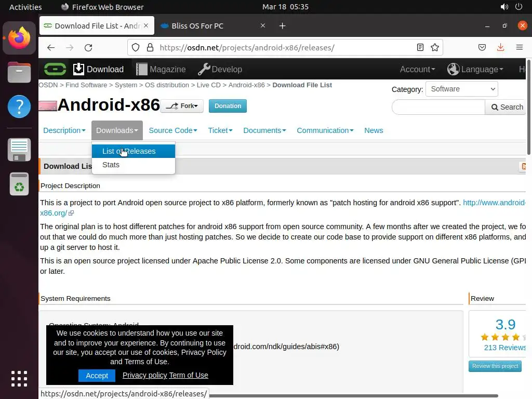Open the Help app in the dock

[x=19, y=107]
